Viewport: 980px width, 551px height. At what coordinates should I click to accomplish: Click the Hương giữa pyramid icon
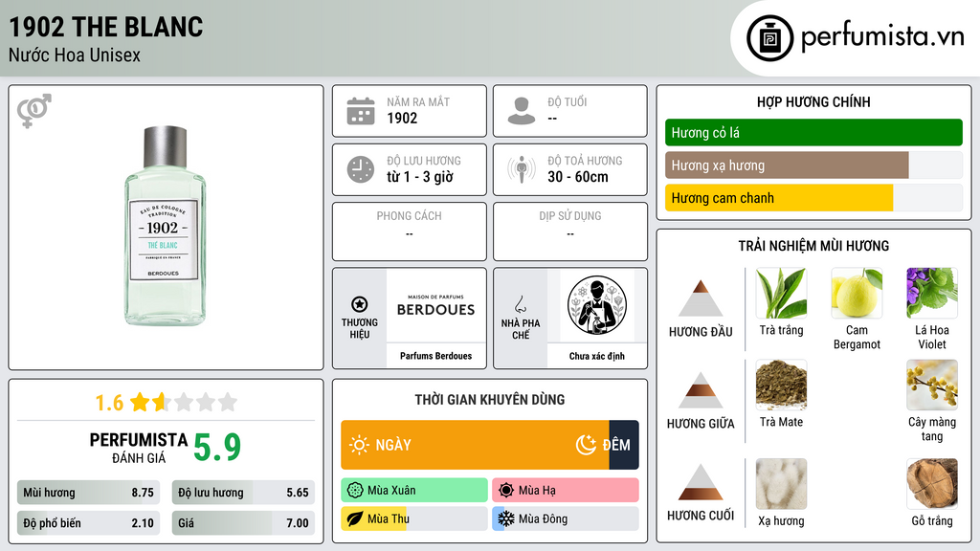point(701,390)
